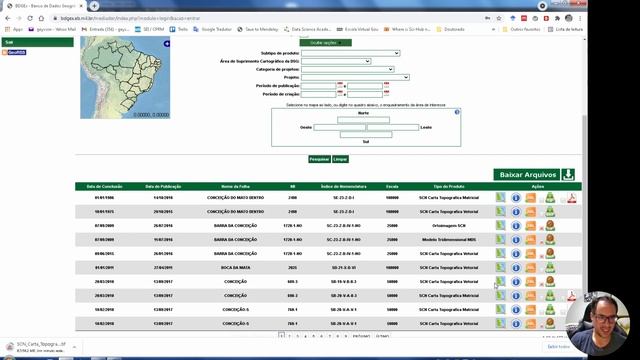Open map view for Boca da Mata row
The image size is (640, 360).
click(x=500, y=267)
